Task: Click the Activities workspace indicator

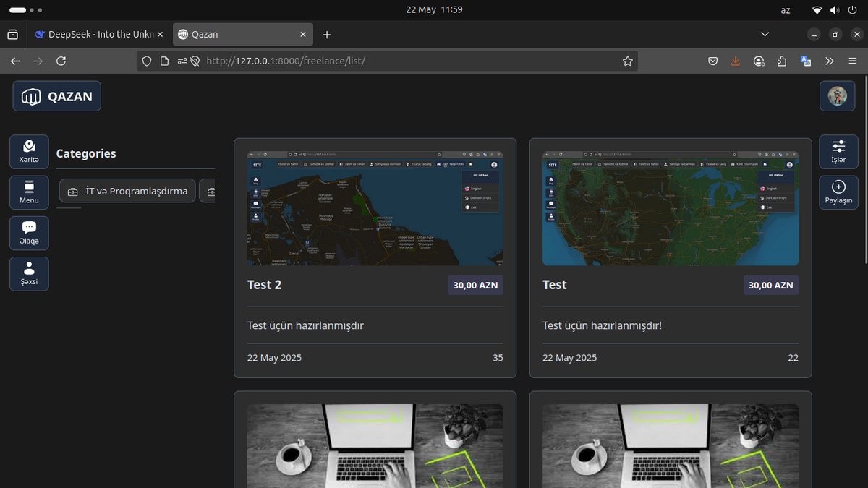Action: 26,10
